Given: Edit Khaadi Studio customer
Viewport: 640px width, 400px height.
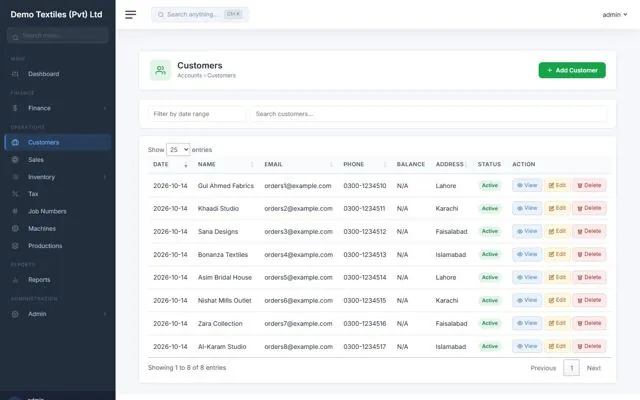Looking at the screenshot, I should point(557,208).
